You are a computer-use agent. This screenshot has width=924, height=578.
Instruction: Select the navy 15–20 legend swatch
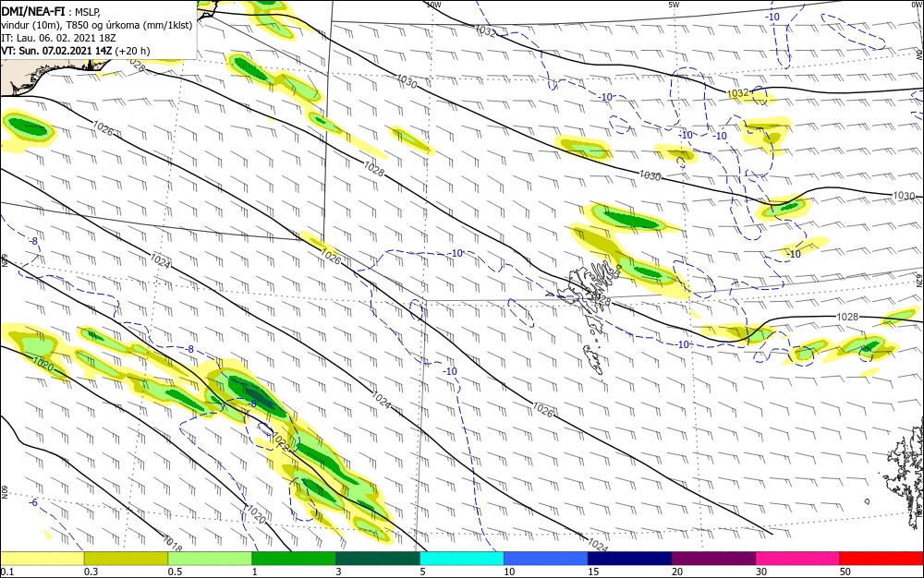[630, 559]
